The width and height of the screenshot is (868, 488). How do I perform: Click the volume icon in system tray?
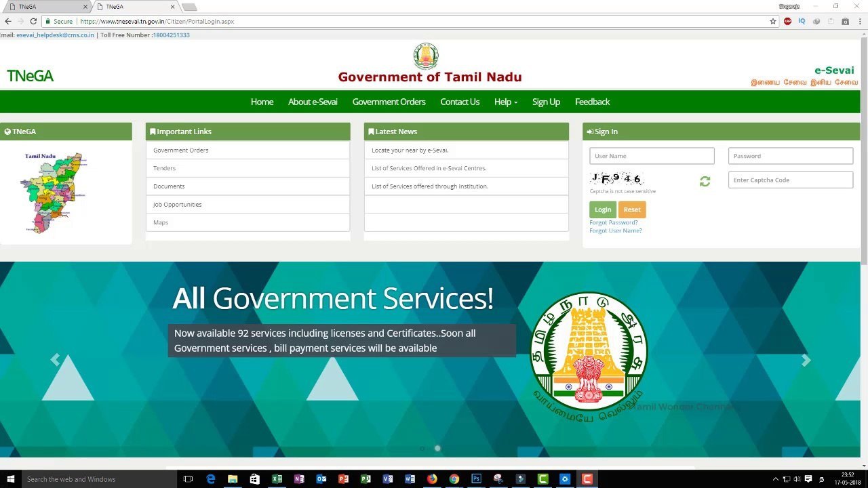pos(797,479)
